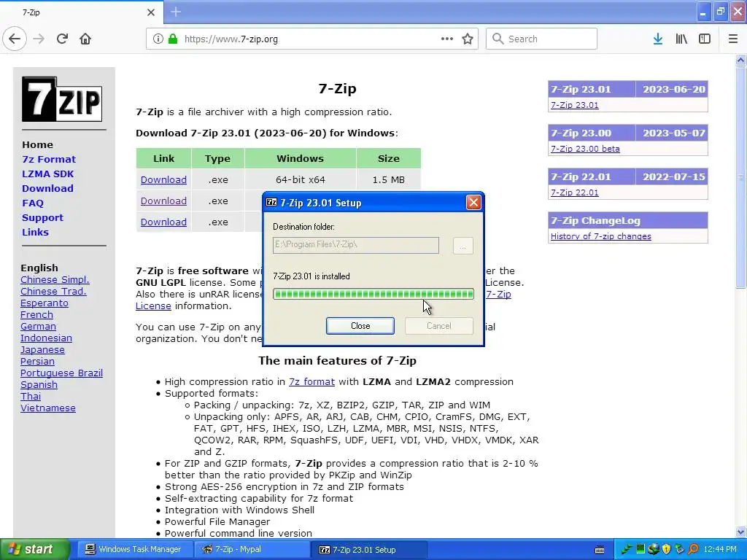Click the browser Forward arrow button

[39, 39]
